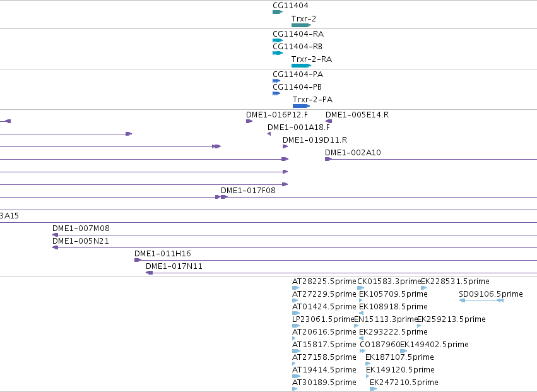Click the EK149120.5prime EST feature

pos(368,376)
